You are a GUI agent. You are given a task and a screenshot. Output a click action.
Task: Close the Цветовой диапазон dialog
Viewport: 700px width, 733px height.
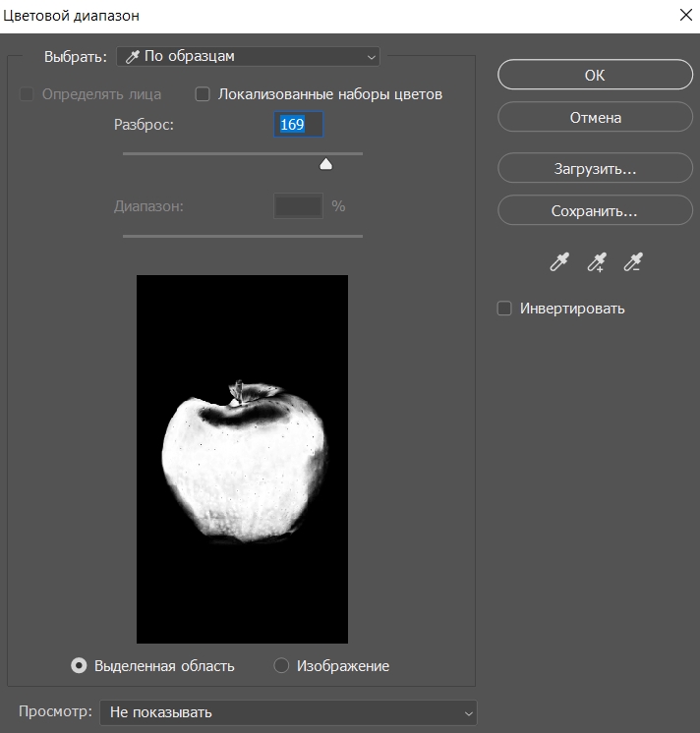686,15
